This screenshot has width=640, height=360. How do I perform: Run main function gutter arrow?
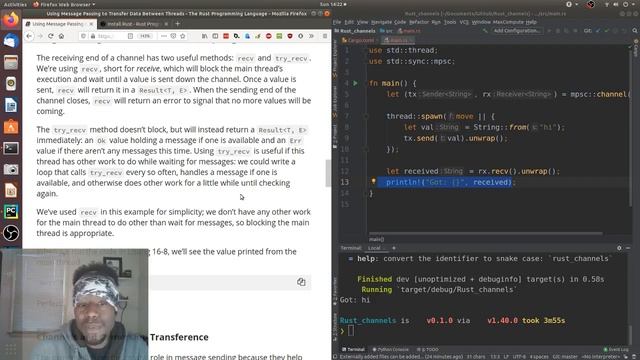[x=356, y=83]
